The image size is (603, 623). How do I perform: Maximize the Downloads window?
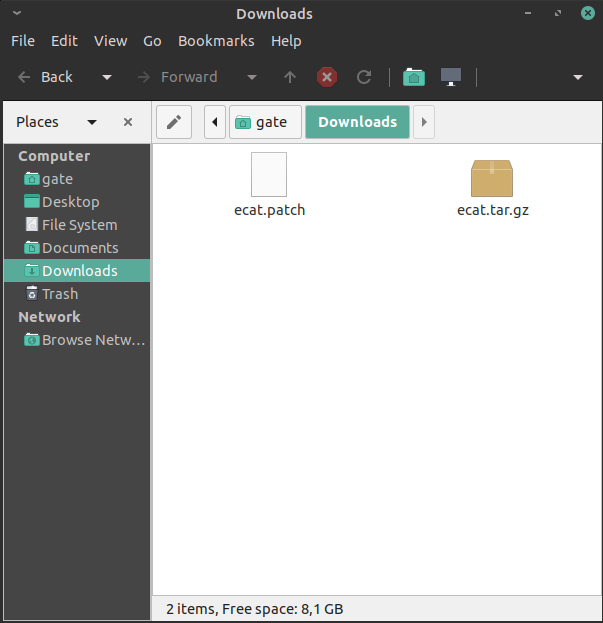[558, 13]
